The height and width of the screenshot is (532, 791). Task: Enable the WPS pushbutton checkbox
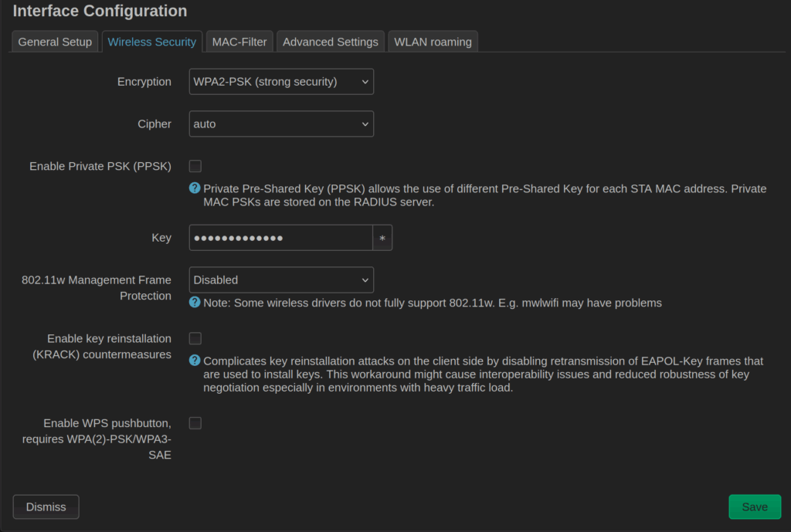tap(195, 423)
